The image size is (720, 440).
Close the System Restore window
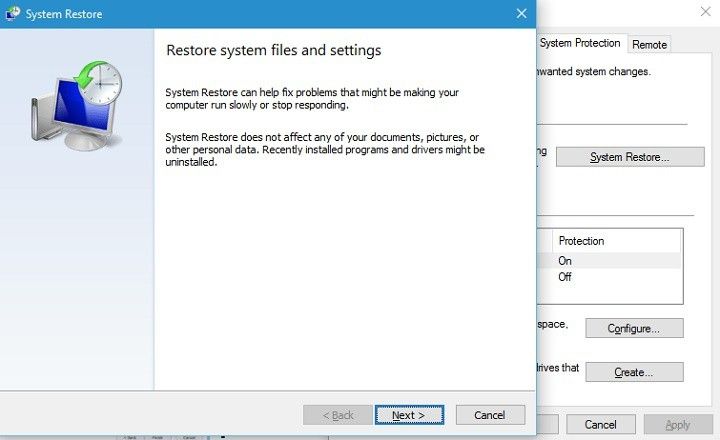tap(521, 14)
